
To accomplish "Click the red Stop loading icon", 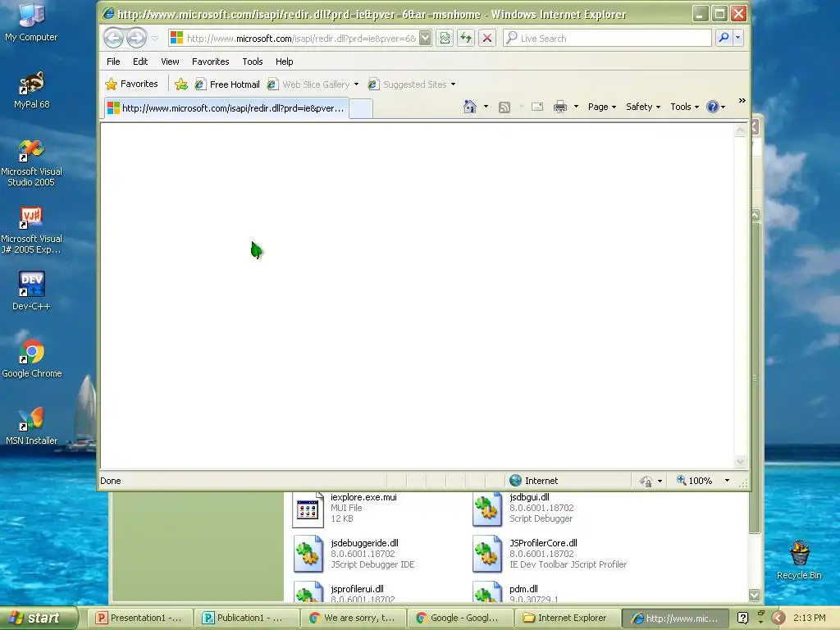I will point(487,38).
